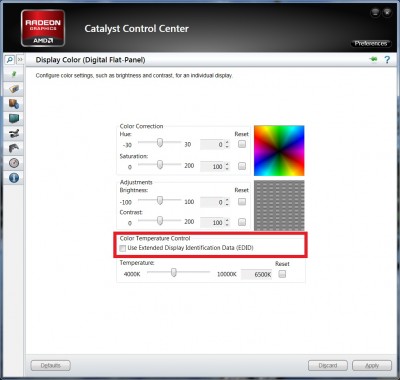Open the Gaming controller section in sidebar

point(14,148)
